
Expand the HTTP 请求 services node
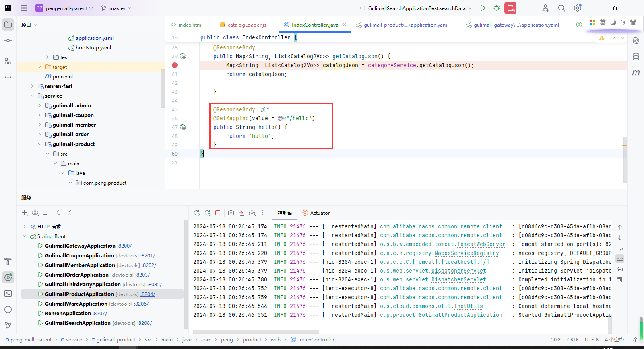[25, 226]
